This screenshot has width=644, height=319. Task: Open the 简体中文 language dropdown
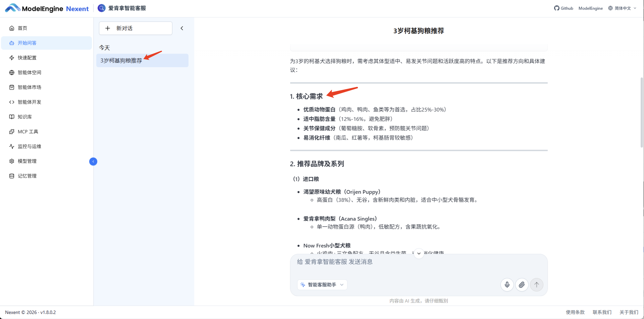[622, 8]
